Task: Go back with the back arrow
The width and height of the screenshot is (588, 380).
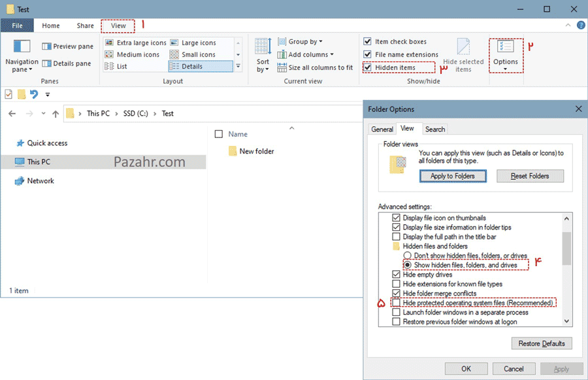Action: coord(12,113)
